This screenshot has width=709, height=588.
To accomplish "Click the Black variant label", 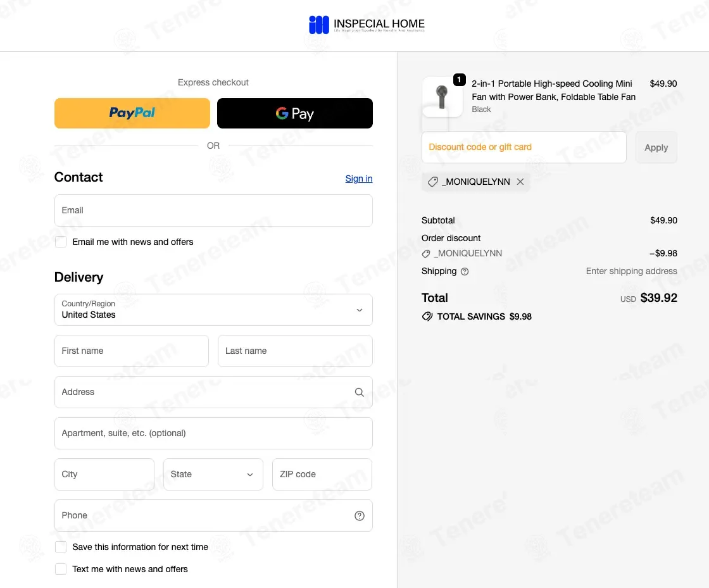I will pyautogui.click(x=481, y=109).
